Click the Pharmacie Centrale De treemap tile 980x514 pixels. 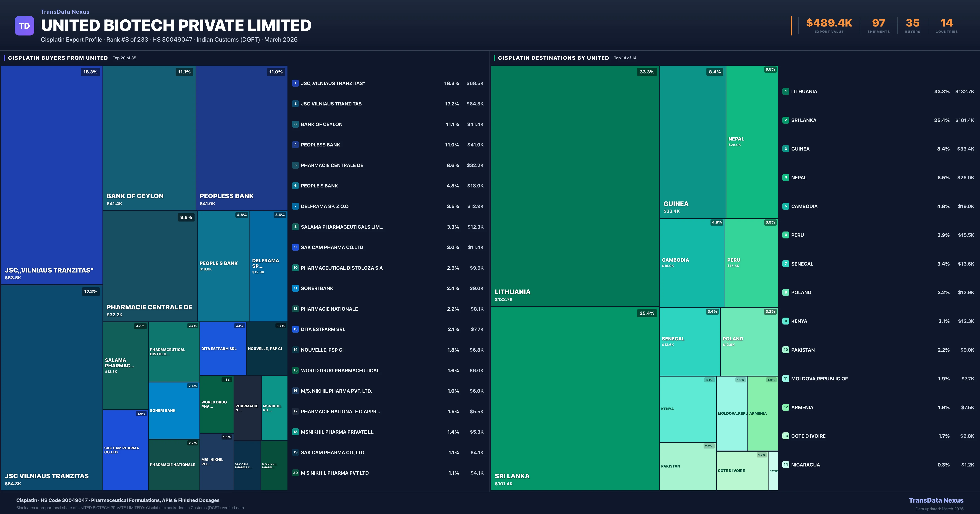(x=149, y=266)
